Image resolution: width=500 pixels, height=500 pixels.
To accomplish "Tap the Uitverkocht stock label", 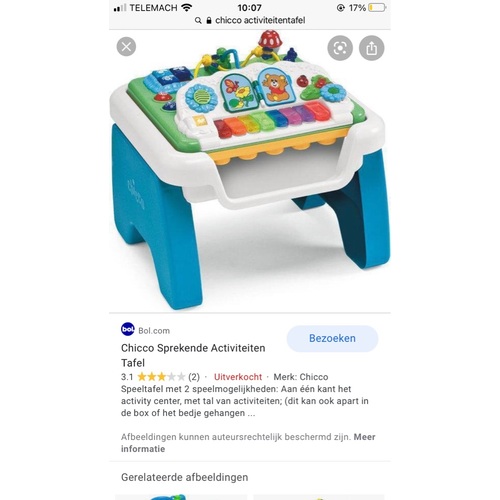I will coord(238,377).
